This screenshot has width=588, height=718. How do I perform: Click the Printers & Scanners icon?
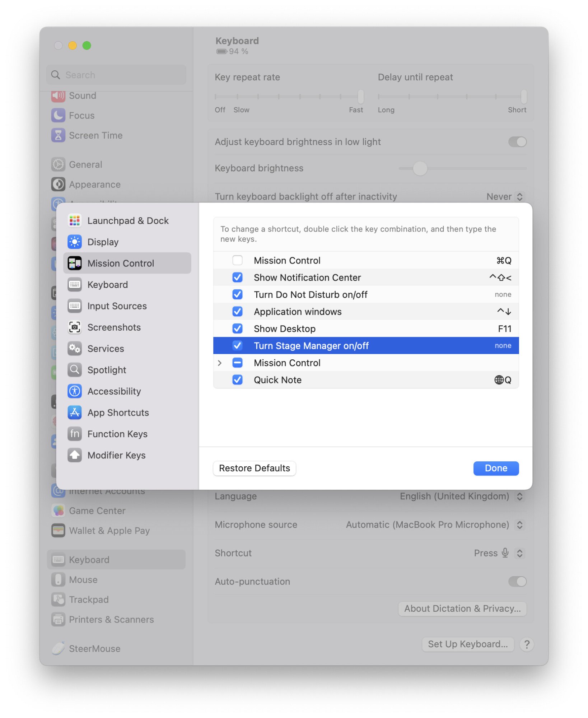(58, 619)
